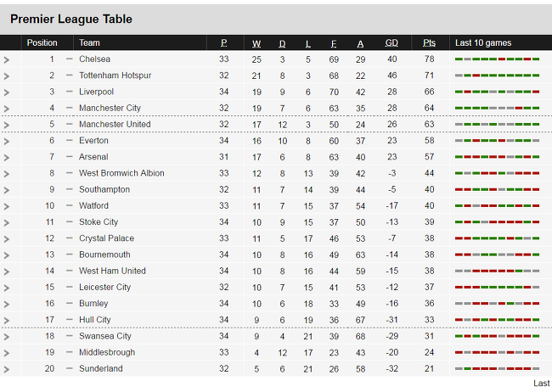Click the Watford row arrow icon
Image resolution: width=552 pixels, height=392 pixels.
pyautogui.click(x=7, y=206)
